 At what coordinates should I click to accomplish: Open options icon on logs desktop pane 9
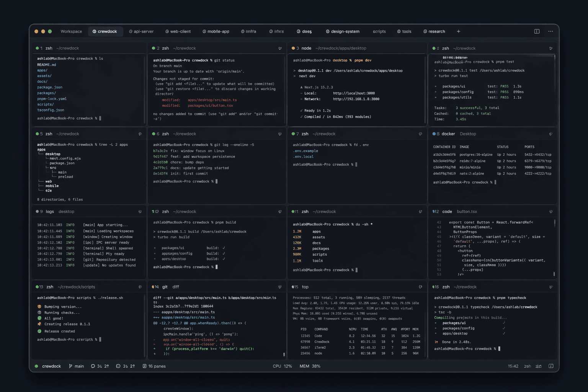(140, 212)
